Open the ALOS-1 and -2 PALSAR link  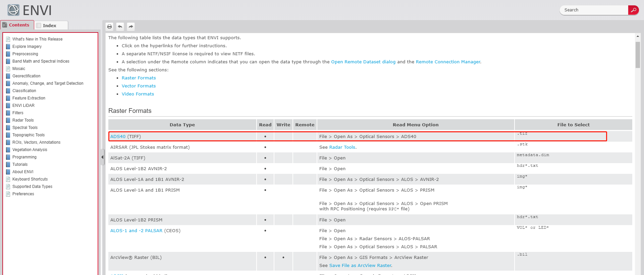coord(136,231)
